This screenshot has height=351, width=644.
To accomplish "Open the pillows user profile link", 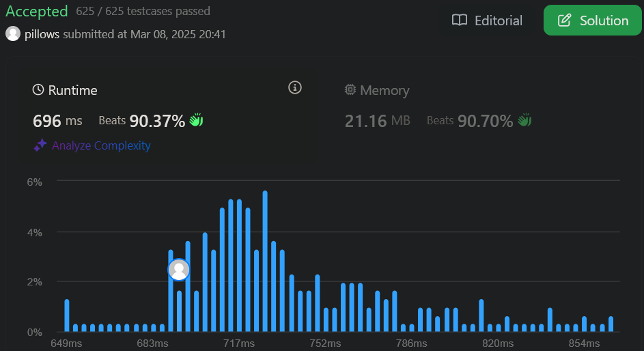I will [42, 34].
